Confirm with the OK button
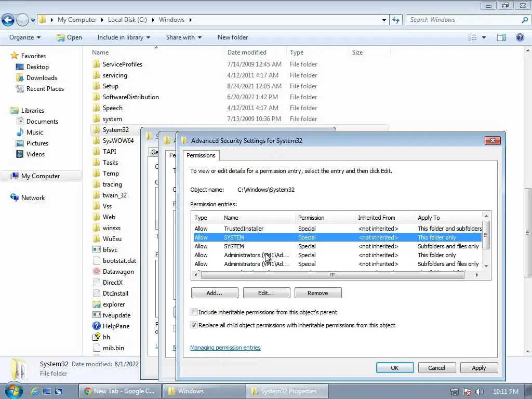 pyautogui.click(x=395, y=367)
